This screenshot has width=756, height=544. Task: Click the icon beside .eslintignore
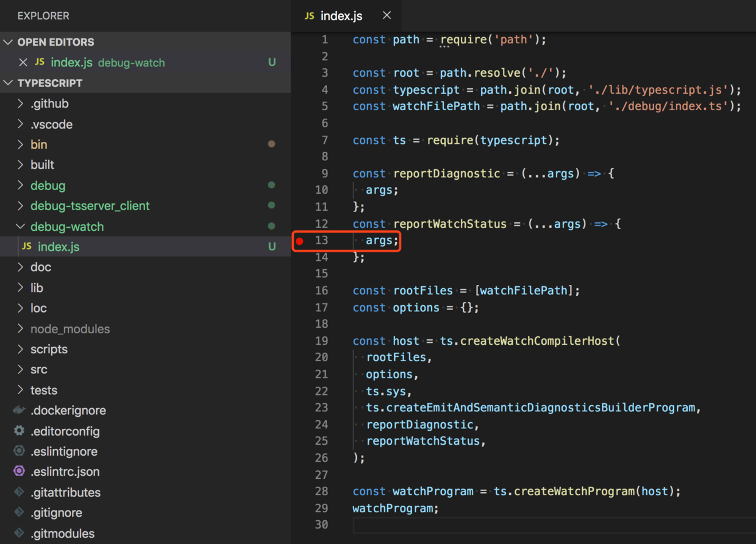(19, 451)
